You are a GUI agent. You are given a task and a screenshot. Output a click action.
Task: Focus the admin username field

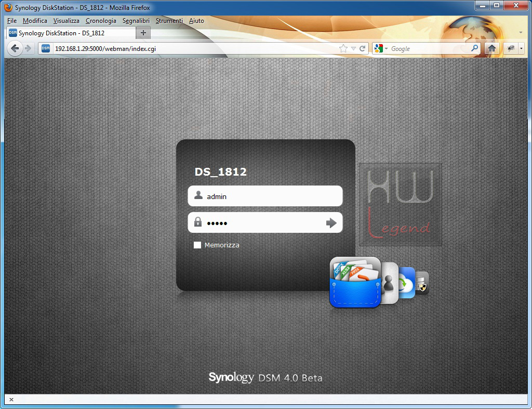click(x=265, y=196)
